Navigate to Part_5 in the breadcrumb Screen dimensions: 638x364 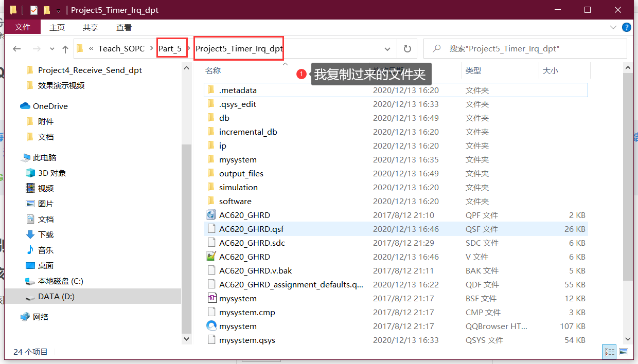pyautogui.click(x=171, y=48)
